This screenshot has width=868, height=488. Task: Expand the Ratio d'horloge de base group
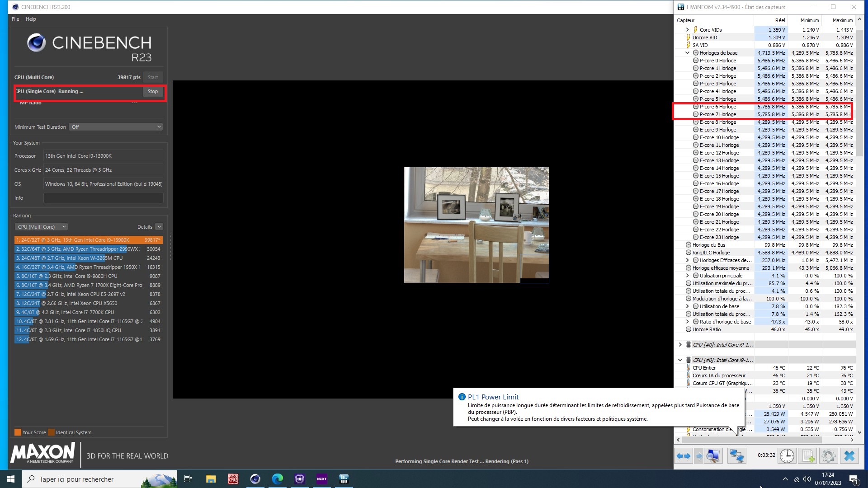click(x=687, y=322)
